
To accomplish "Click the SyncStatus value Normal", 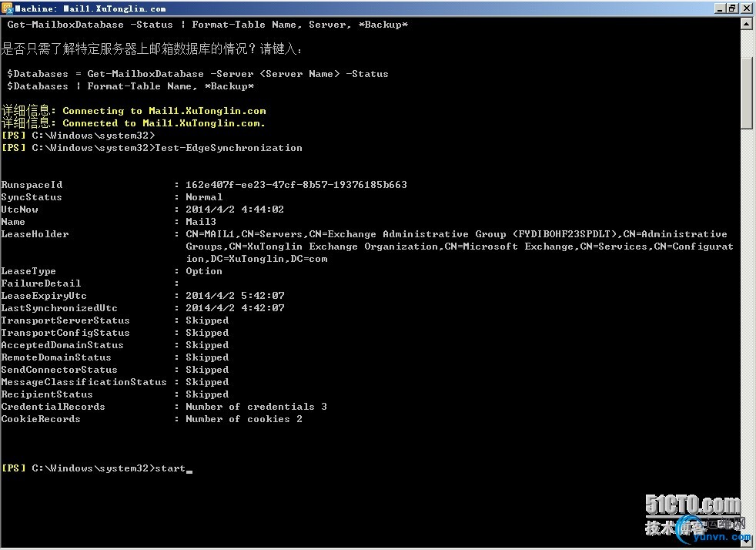I will point(204,197).
